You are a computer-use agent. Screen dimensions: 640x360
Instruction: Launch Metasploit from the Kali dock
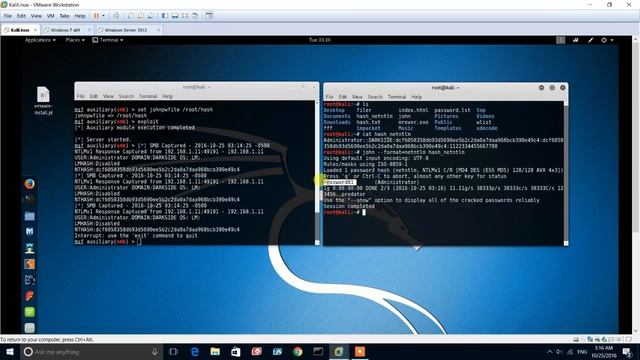tap(29, 232)
